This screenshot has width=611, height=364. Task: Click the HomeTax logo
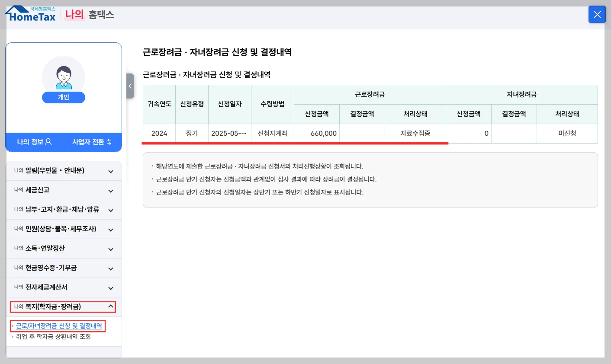(x=30, y=15)
